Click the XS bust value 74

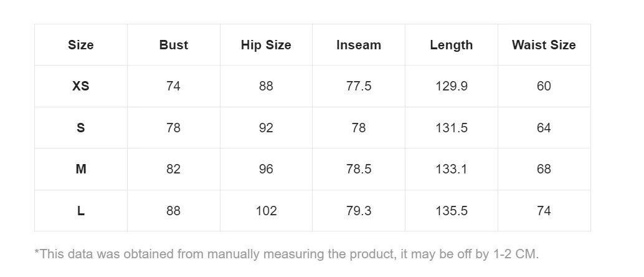pyautogui.click(x=173, y=86)
